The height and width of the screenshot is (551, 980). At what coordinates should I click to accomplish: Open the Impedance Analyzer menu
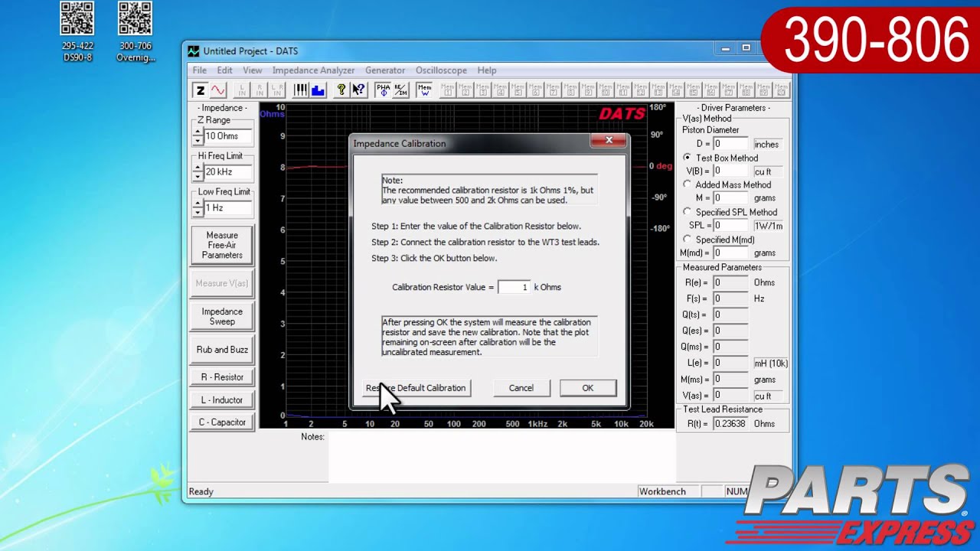(313, 70)
